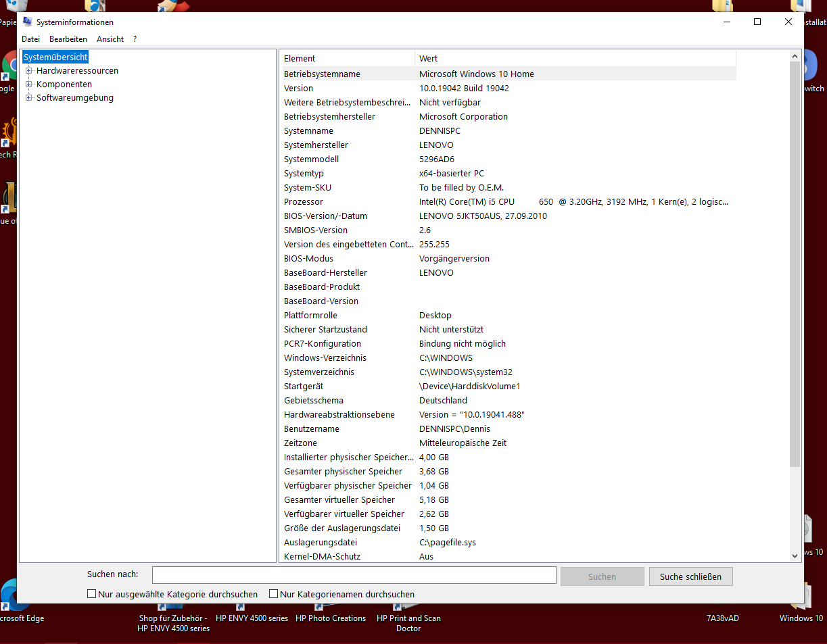Screen dimensions: 827x644
Task: Expand the Hardwareressourcen node
Action: [29, 71]
